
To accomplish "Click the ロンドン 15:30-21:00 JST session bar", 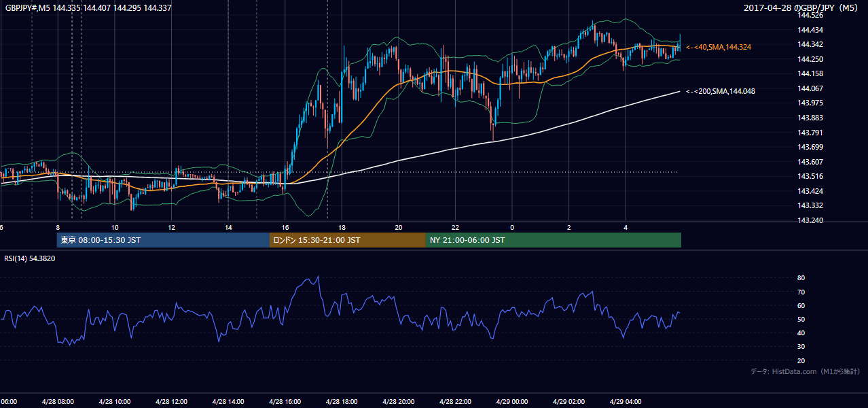I will tap(348, 240).
